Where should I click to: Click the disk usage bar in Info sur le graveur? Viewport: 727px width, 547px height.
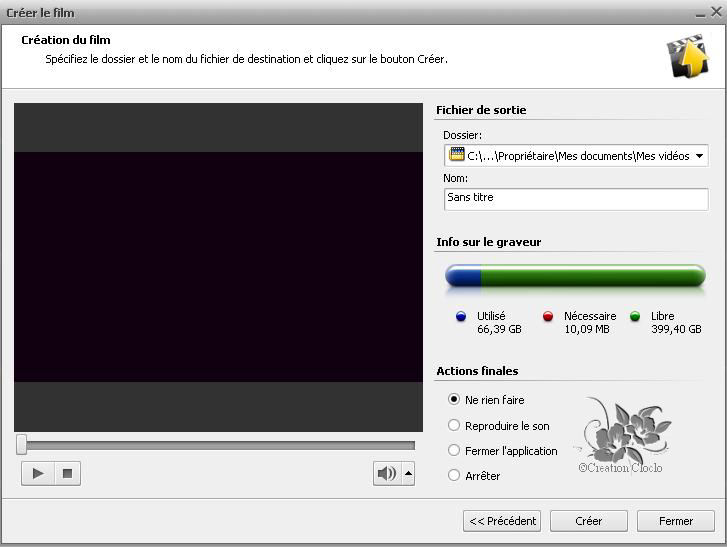[576, 276]
